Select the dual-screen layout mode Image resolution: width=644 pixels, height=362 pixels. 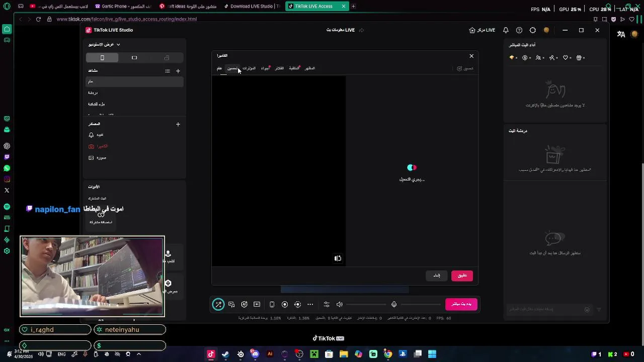click(x=167, y=58)
